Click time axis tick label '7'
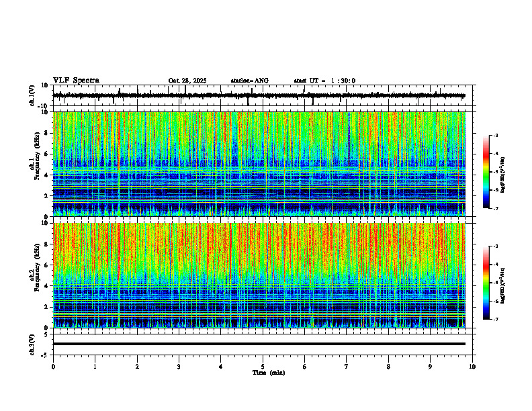Image resolution: width=532 pixels, height=411 pixels. pos(347,367)
